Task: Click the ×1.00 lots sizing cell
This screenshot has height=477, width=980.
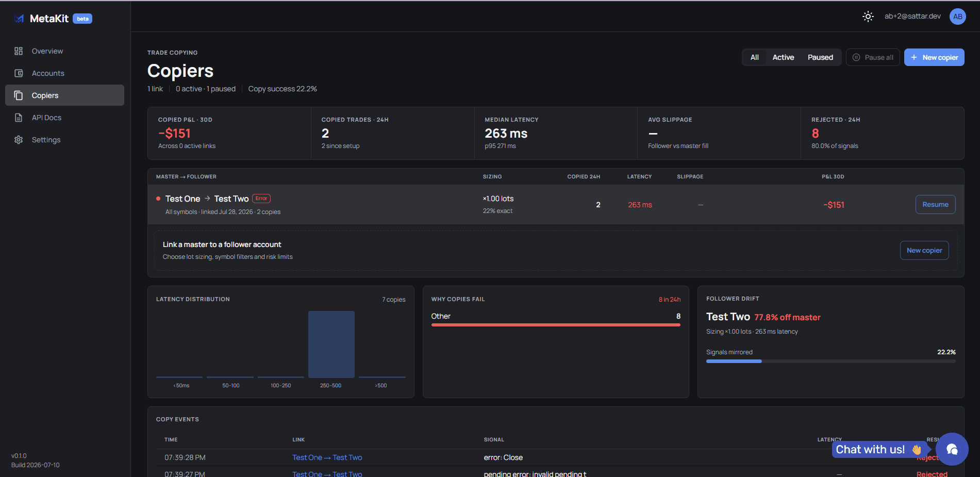Action: pyautogui.click(x=498, y=199)
